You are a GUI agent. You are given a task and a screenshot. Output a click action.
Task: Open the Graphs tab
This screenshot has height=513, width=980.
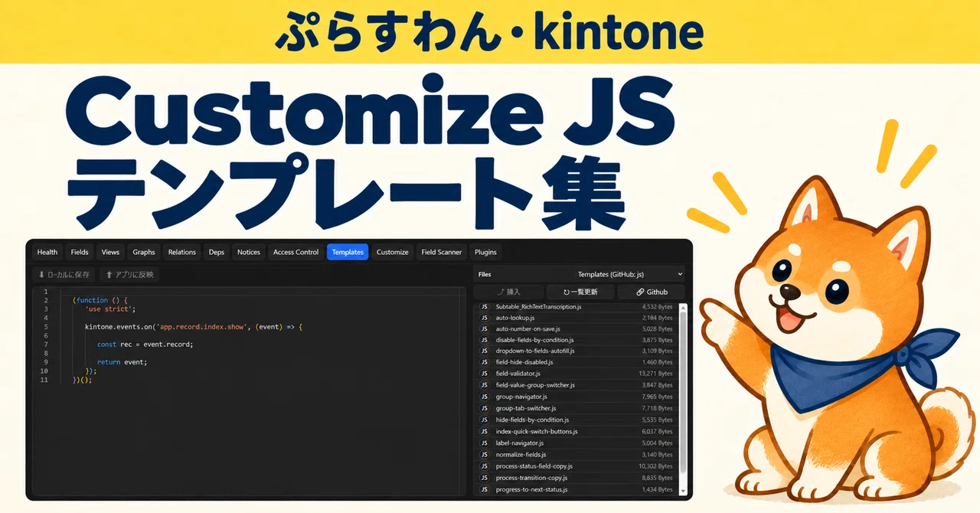click(x=144, y=252)
